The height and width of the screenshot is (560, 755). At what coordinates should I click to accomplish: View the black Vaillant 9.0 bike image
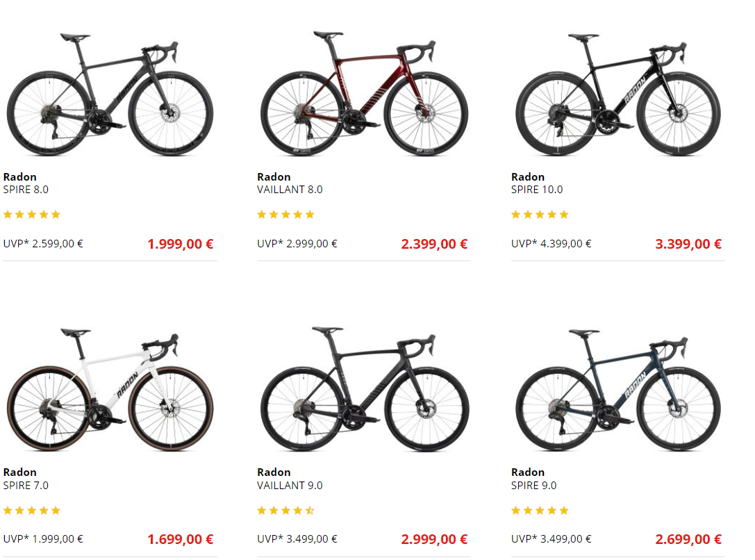click(x=364, y=389)
